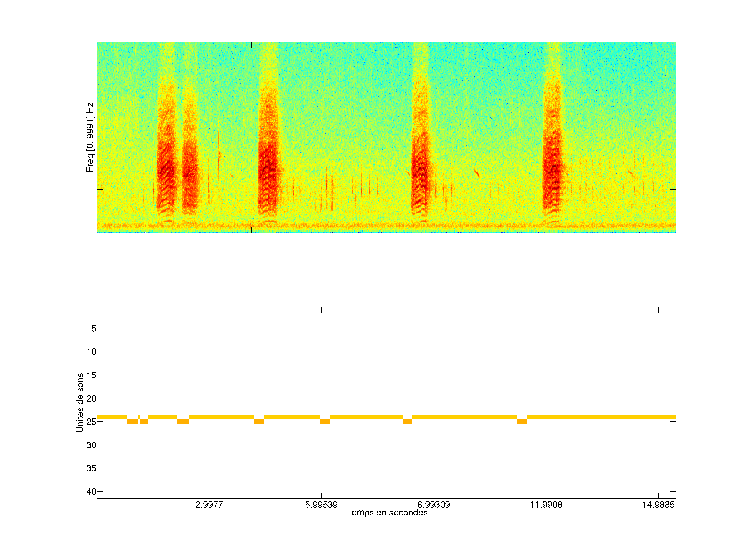Click the y-axis tick label 5

[94, 328]
